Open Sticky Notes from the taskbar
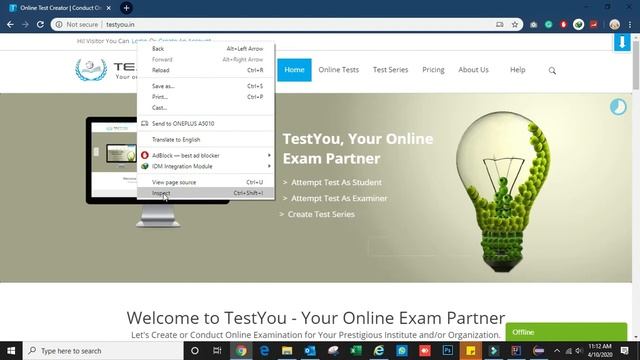This screenshot has height=360, width=640. (x=471, y=351)
